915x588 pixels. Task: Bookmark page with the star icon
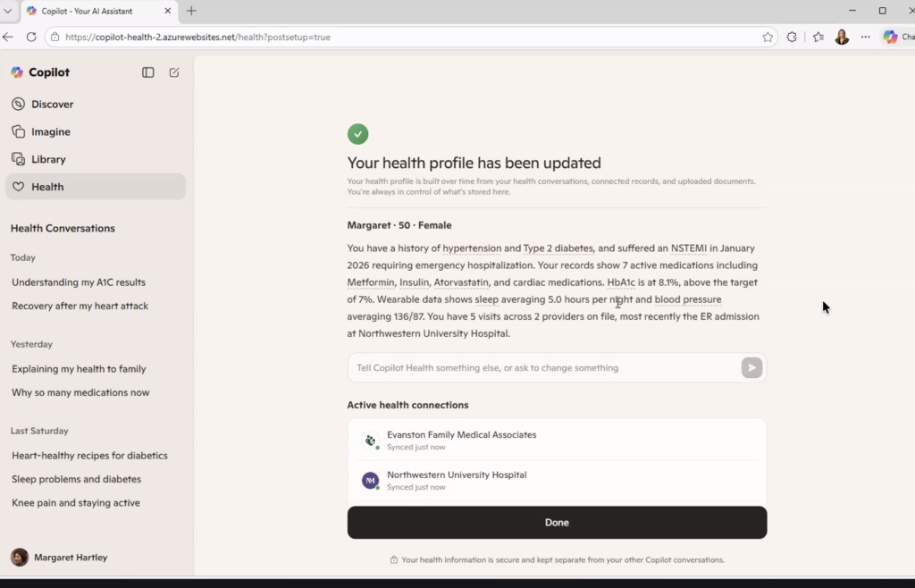[768, 37]
